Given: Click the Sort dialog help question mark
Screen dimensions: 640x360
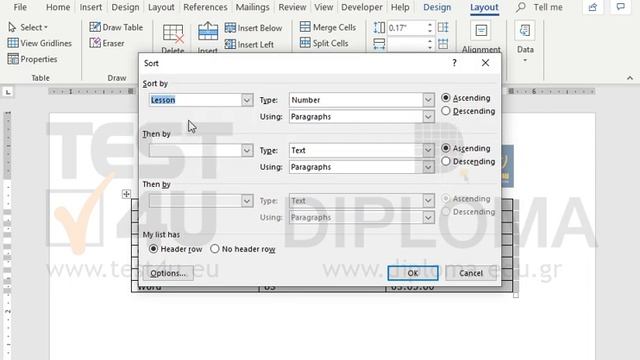Looking at the screenshot, I should tap(454, 63).
